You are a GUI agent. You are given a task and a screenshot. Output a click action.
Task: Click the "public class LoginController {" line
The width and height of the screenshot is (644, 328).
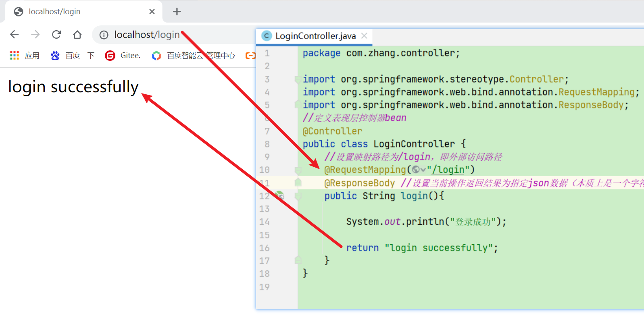pyautogui.click(x=384, y=144)
